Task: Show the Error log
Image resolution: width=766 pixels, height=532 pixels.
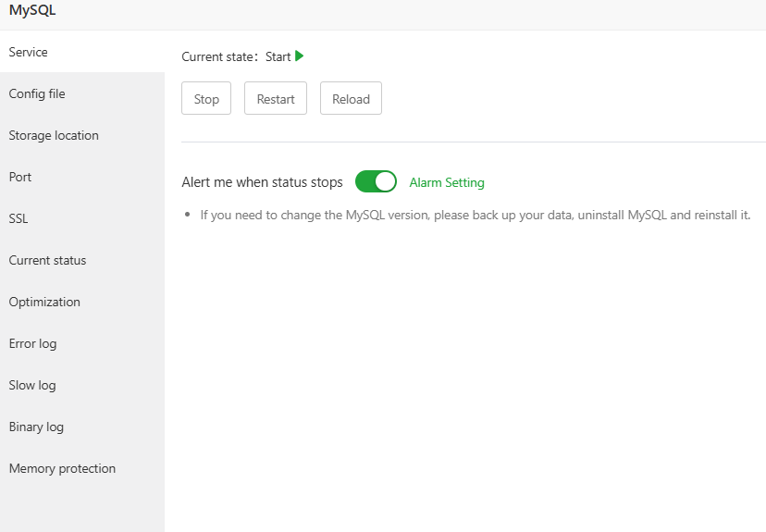Action: pyautogui.click(x=32, y=344)
